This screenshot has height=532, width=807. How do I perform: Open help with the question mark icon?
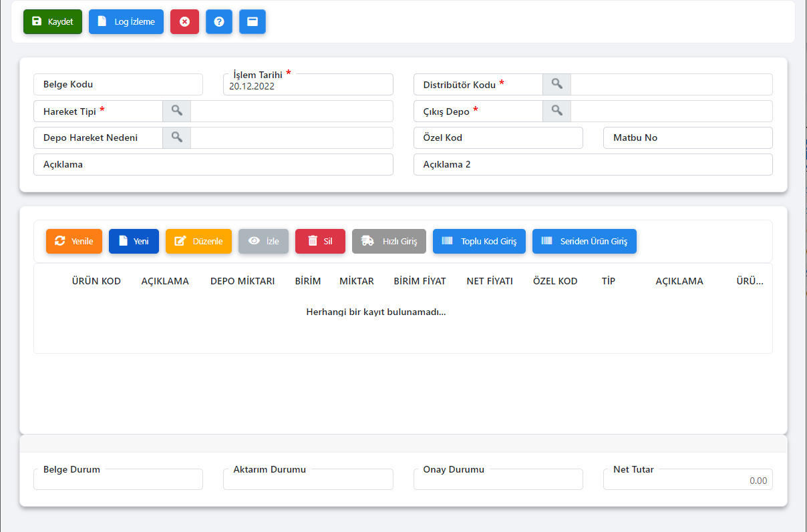(218, 21)
